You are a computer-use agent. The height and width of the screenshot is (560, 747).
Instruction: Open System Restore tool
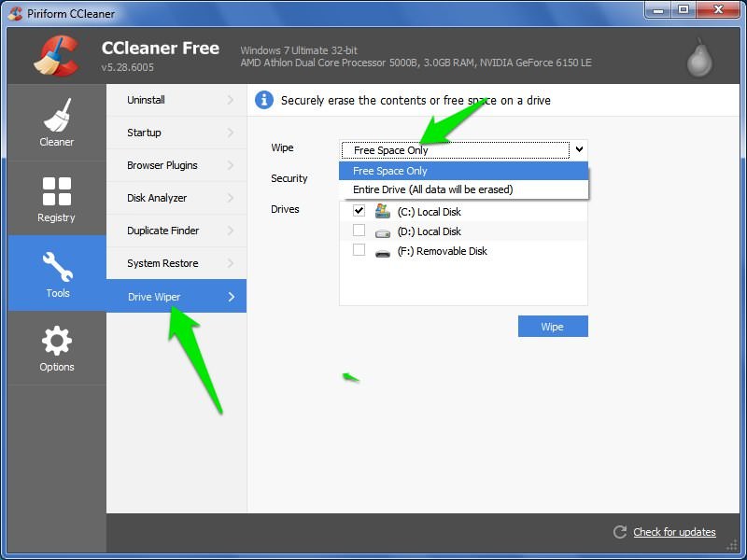tap(176, 263)
